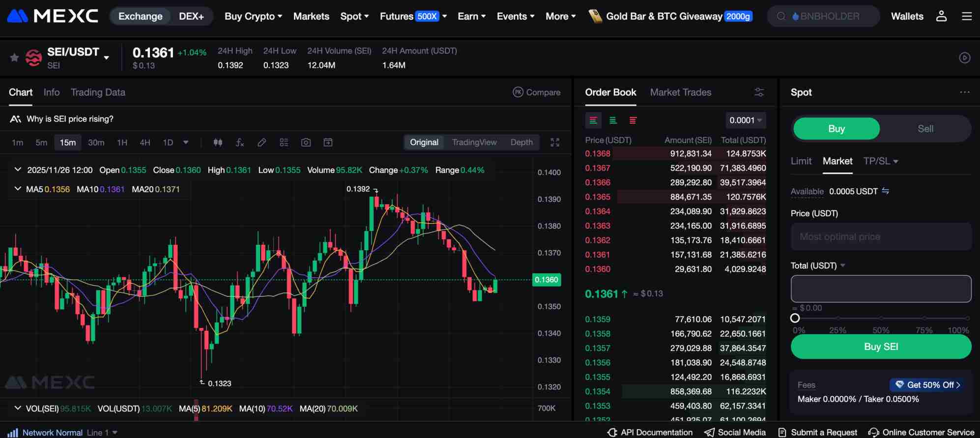
Task: Switch to the Sell side toggle
Action: 925,129
